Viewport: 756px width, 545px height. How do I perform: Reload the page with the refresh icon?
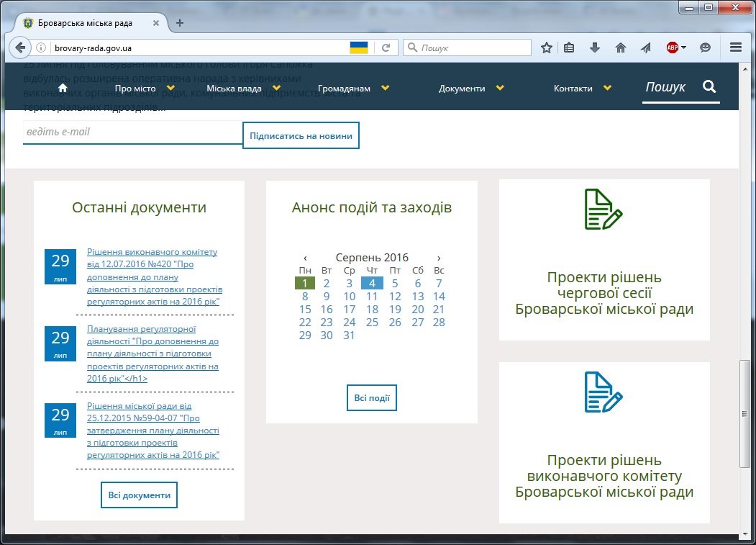(x=386, y=48)
